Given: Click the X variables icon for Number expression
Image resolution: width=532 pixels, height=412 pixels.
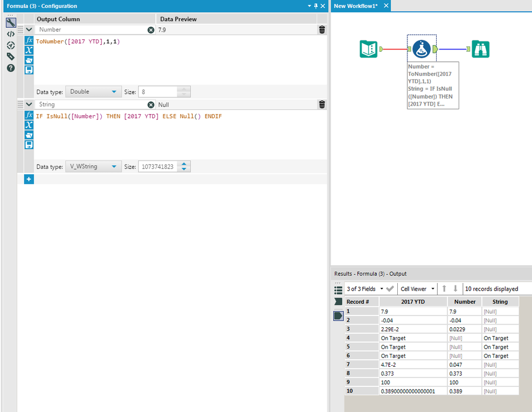Looking at the screenshot, I should 29,50.
